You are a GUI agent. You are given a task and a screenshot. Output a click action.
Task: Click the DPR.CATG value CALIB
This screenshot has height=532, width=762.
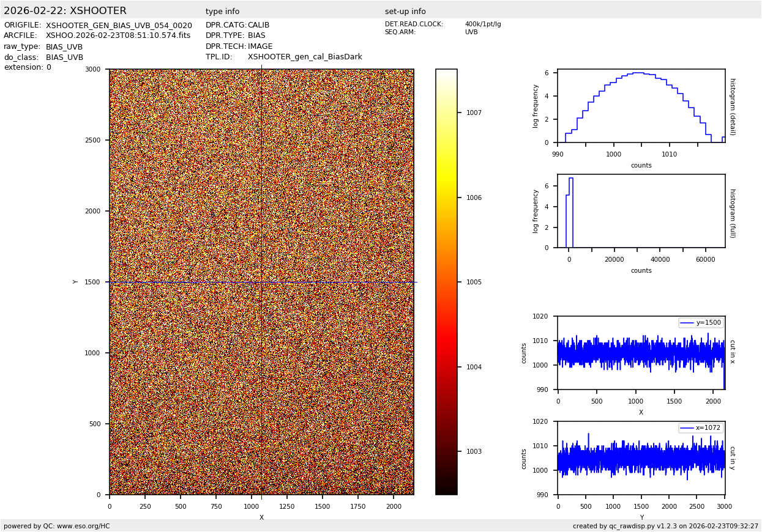coord(258,26)
